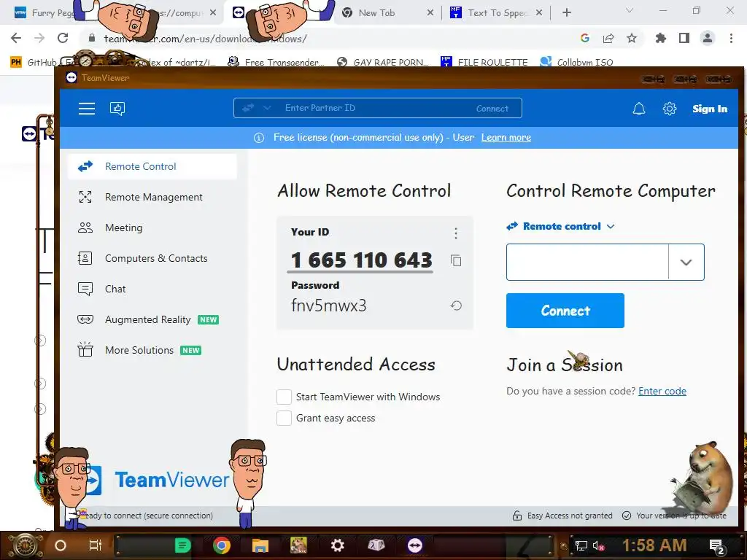Open Collabvm ISO bookmark
The width and height of the screenshot is (747, 560).
pyautogui.click(x=576, y=62)
